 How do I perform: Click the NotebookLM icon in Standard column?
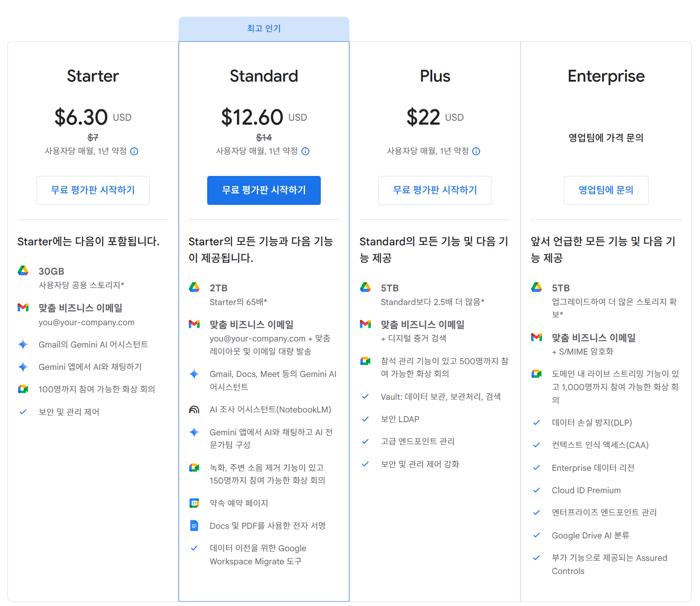coord(194,409)
